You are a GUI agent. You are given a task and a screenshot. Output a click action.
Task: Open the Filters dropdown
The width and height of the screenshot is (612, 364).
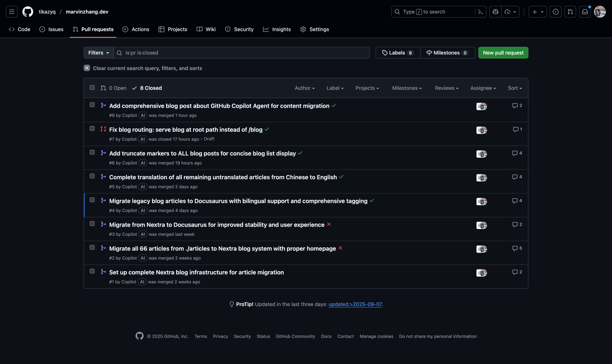(x=99, y=53)
